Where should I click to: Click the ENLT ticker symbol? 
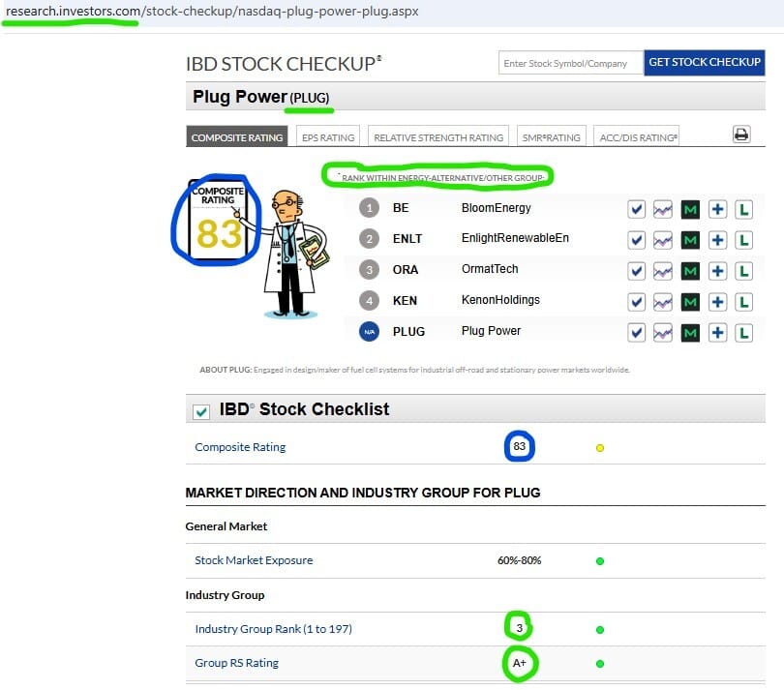point(407,239)
